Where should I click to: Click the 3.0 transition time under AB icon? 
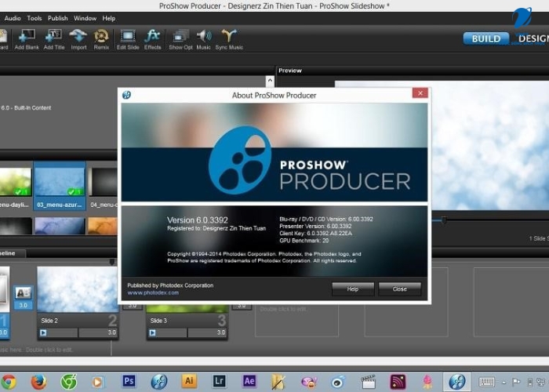pos(23,305)
